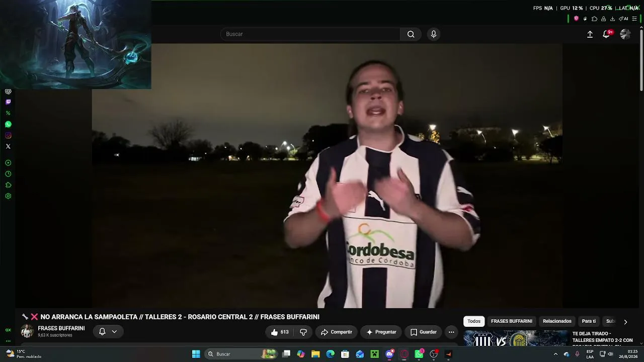This screenshot has width=644, height=362.
Task: Open notification bell dropdown for FRASES BUFFARINI
Action: click(x=108, y=332)
